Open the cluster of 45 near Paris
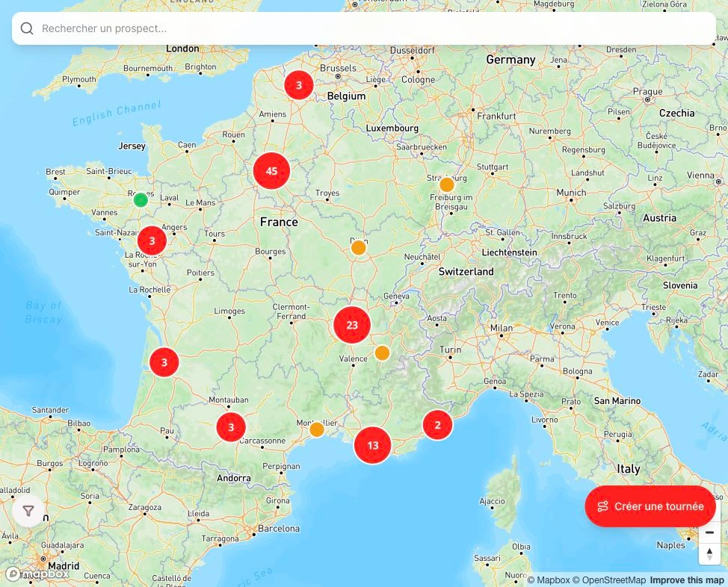Viewport: 728px width, 587px height. pos(271,171)
